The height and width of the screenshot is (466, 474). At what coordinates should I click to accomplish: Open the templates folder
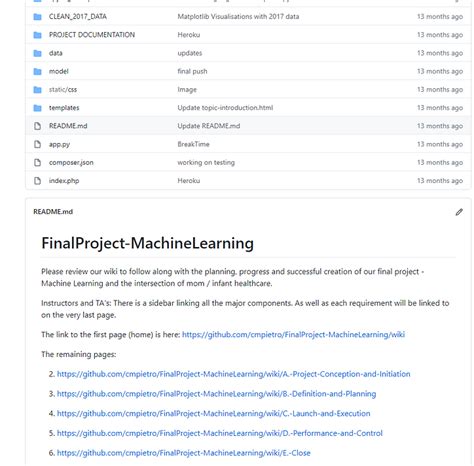[64, 108]
